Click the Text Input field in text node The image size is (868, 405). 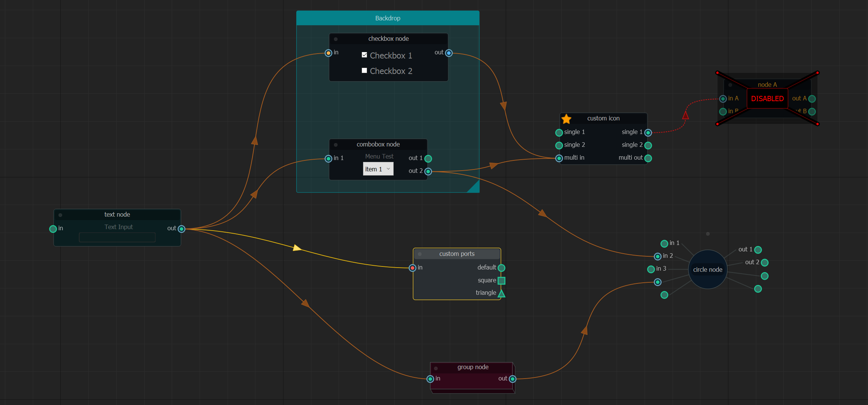tap(117, 237)
